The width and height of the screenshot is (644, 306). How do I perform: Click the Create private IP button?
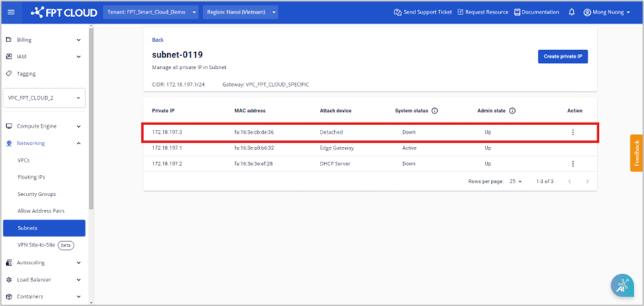pos(562,57)
